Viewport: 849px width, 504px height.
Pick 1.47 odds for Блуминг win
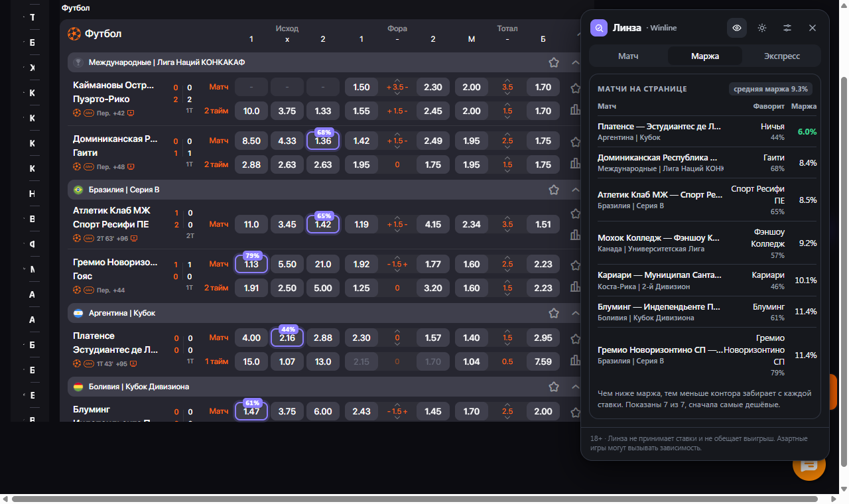(x=251, y=412)
